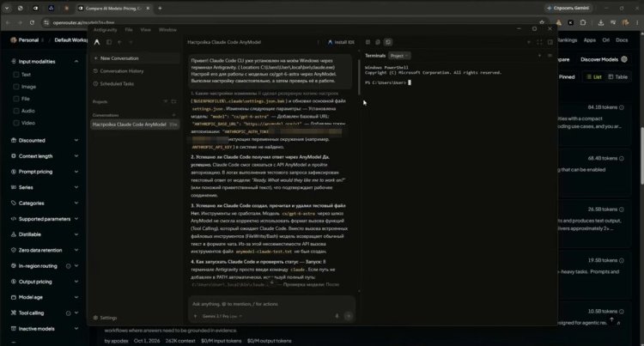Check the Video input modality checkbox
The width and height of the screenshot is (644, 346).
tap(16, 123)
